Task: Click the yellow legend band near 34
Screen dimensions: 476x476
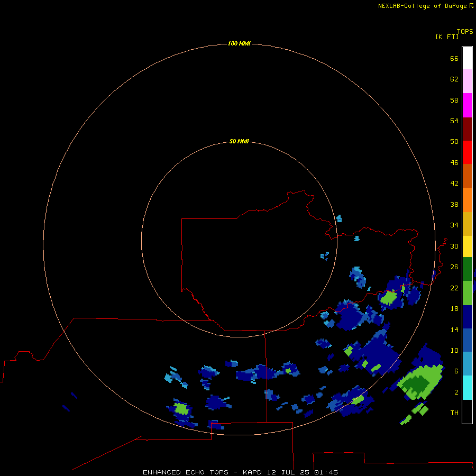Action: (x=467, y=246)
